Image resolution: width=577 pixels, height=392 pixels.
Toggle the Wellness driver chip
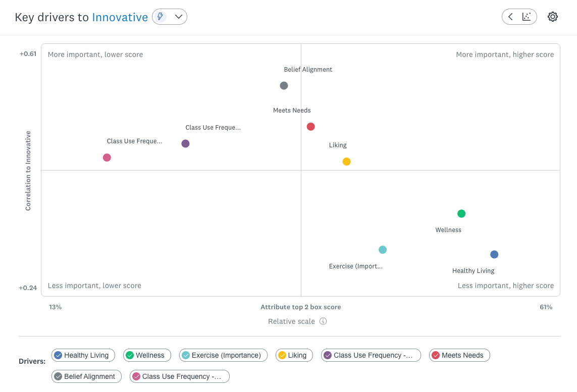(147, 355)
